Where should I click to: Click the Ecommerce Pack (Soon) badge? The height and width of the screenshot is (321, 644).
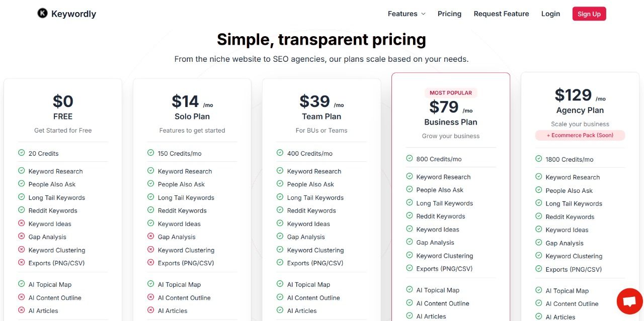click(x=580, y=135)
